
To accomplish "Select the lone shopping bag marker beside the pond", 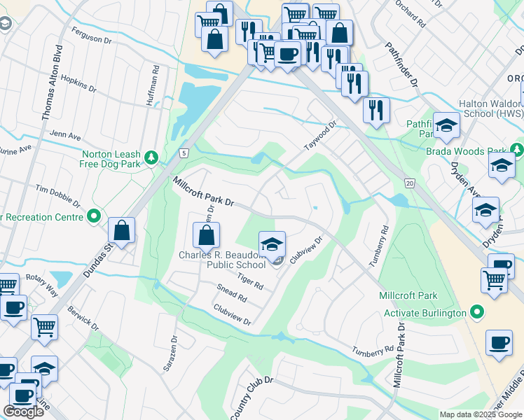I will [x=214, y=40].
